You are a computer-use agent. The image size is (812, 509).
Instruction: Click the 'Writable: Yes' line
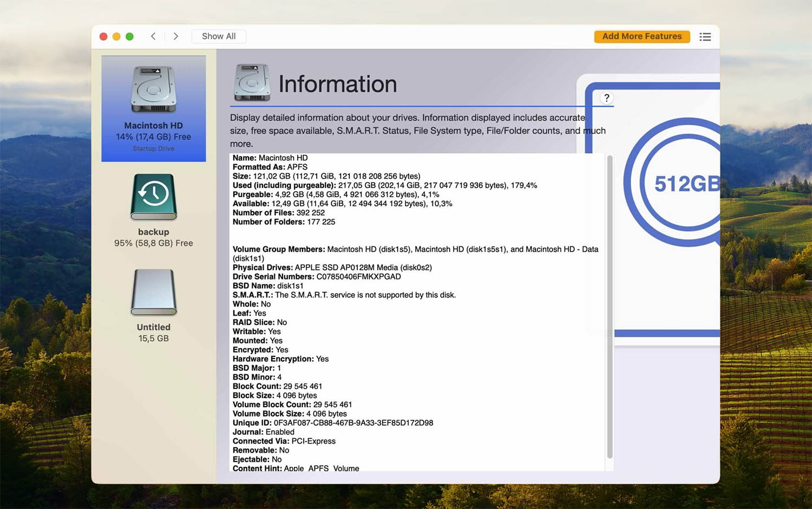[x=257, y=332]
